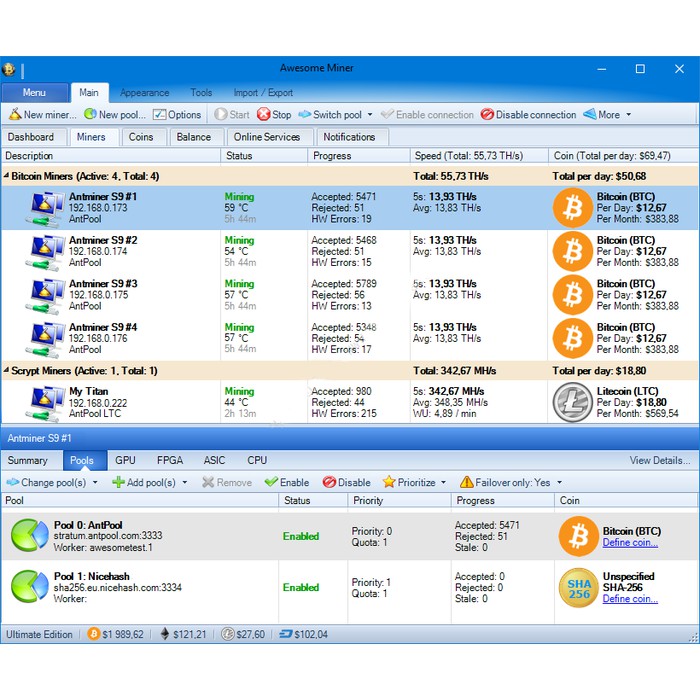Switch to the Online Services tab
This screenshot has width=700, height=700.
pyautogui.click(x=267, y=137)
